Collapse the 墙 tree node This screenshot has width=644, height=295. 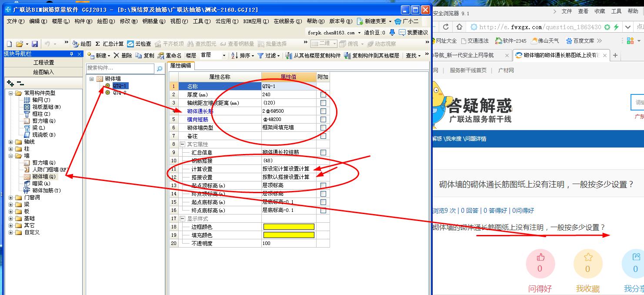coord(11,156)
